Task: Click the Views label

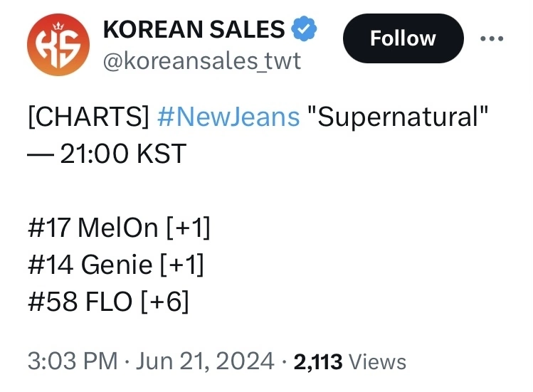Action: pyautogui.click(x=378, y=361)
